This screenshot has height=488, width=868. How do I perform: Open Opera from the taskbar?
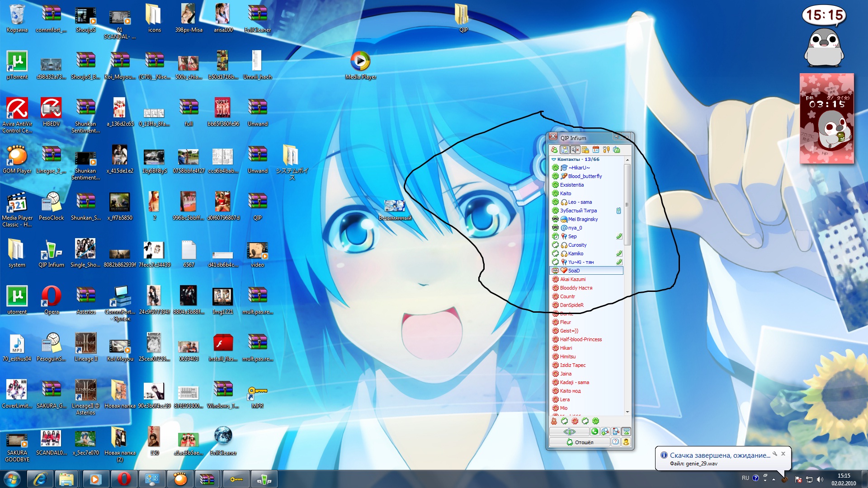124,479
